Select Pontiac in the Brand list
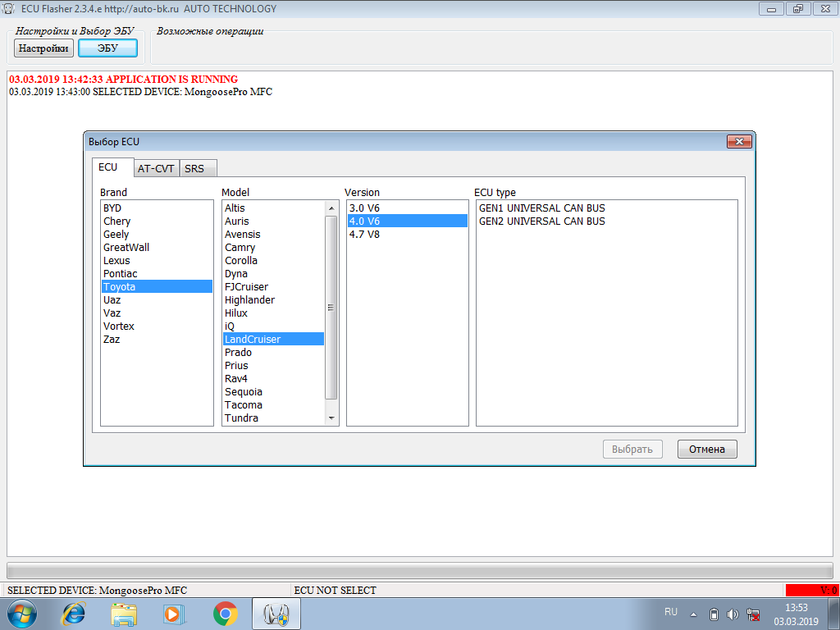Viewport: 840px width, 630px height. [157, 274]
